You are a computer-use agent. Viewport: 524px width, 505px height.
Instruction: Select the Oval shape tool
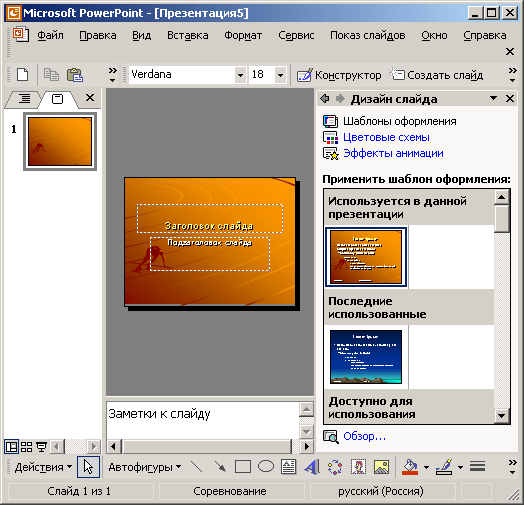click(266, 467)
